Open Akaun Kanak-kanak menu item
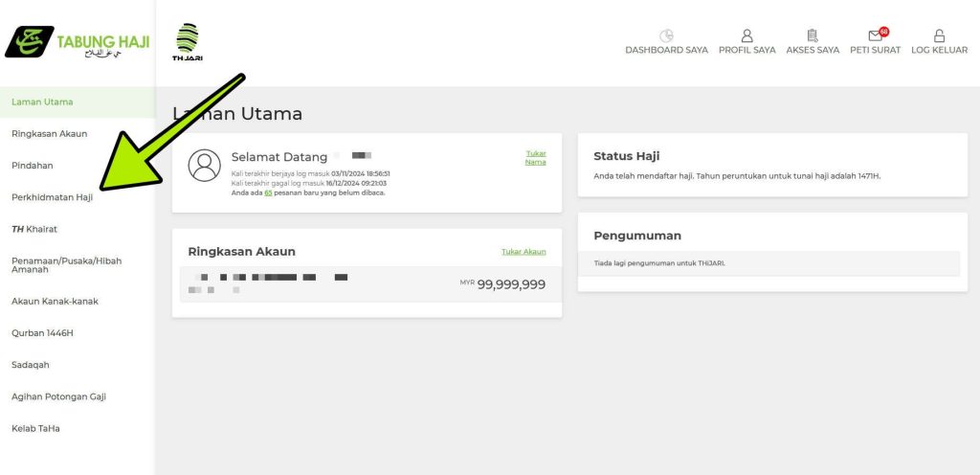This screenshot has width=980, height=475. 55,301
